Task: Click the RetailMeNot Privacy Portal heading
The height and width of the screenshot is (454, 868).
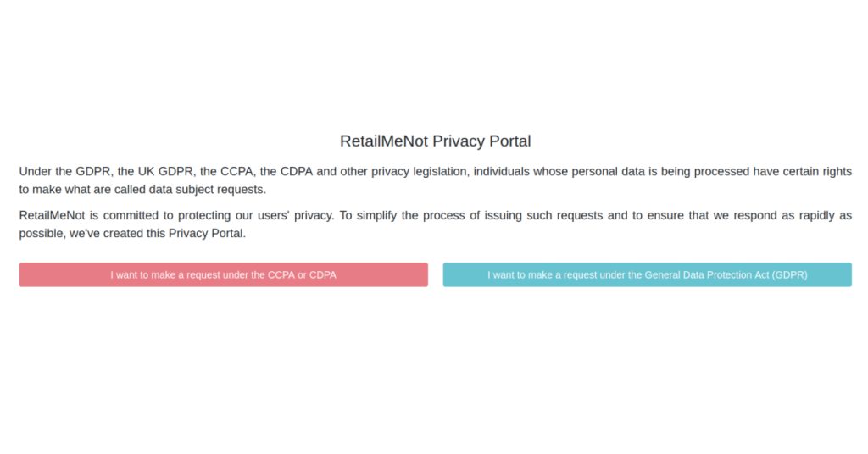Action: (x=435, y=141)
